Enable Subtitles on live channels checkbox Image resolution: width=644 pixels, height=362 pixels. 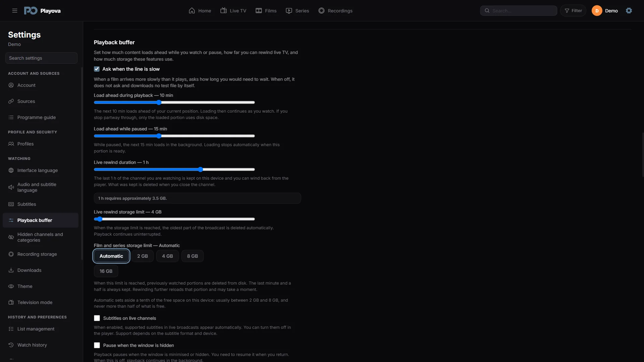pyautogui.click(x=97, y=318)
